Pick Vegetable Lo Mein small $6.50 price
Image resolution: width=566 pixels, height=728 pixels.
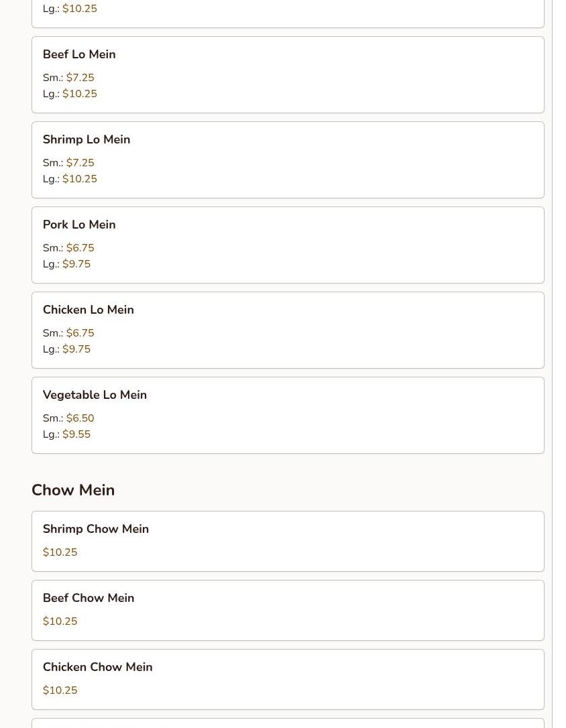click(x=68, y=418)
